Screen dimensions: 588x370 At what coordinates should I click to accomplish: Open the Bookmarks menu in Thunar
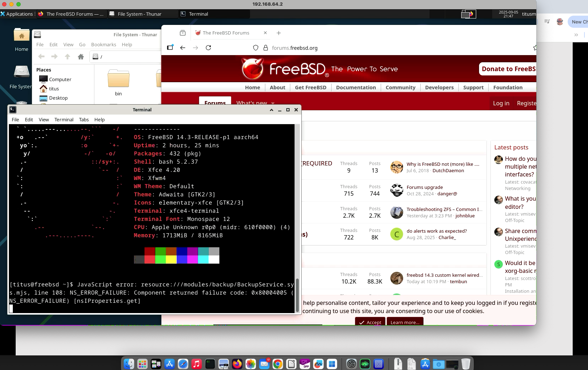[x=103, y=44]
